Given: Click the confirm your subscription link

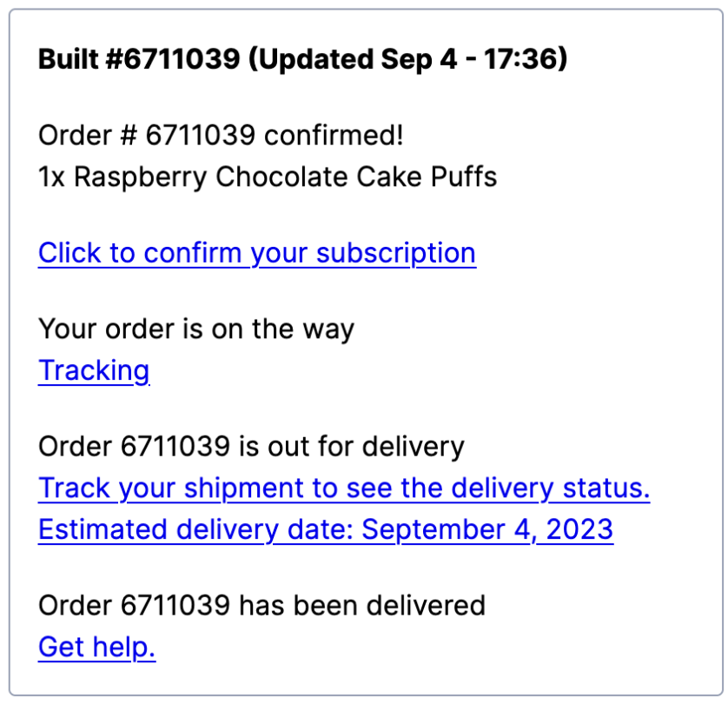Looking at the screenshot, I should (256, 253).
